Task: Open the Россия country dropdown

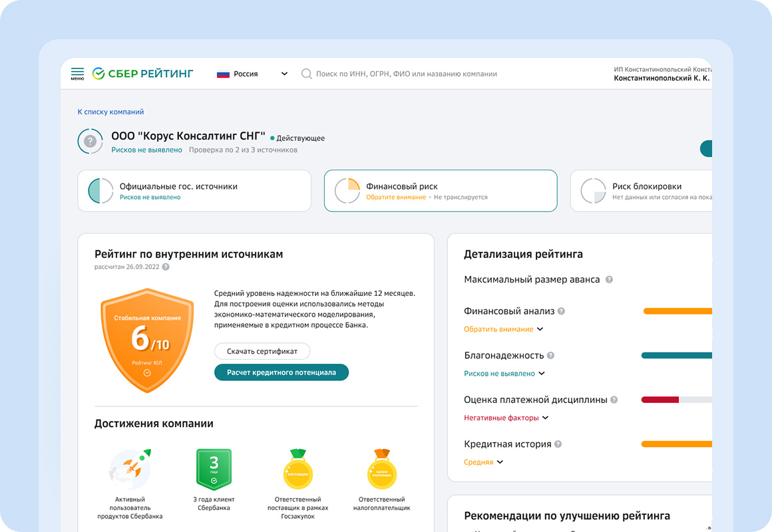Action: click(252, 74)
